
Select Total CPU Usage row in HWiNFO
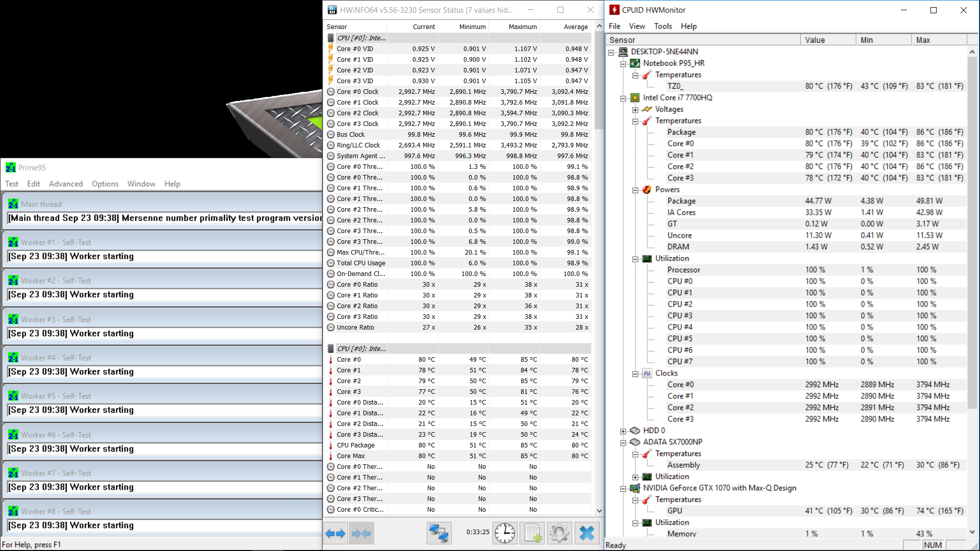458,263
